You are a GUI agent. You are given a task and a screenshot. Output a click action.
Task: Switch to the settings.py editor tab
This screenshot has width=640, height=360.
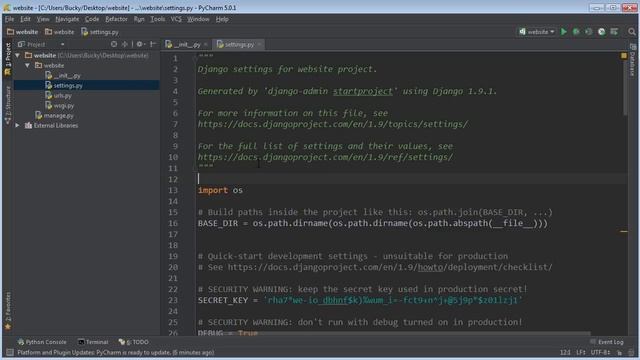pos(239,44)
